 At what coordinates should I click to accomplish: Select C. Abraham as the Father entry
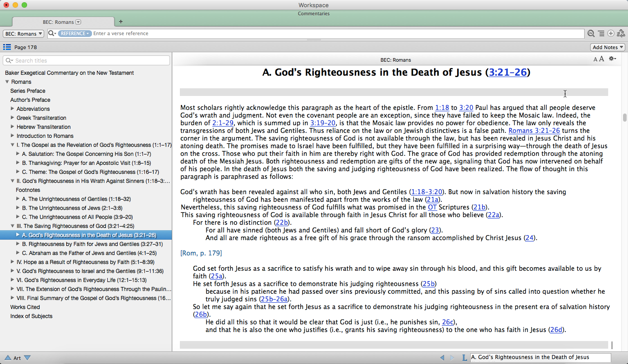[89, 253]
